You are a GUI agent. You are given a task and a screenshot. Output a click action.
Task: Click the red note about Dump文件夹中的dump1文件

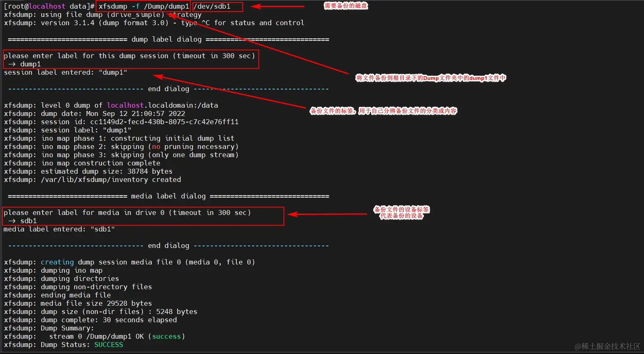431,78
